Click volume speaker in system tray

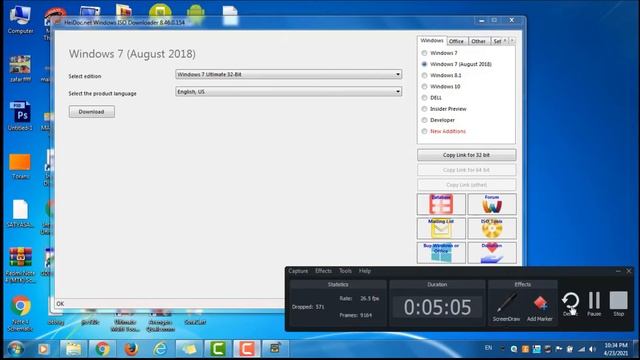pos(592,349)
